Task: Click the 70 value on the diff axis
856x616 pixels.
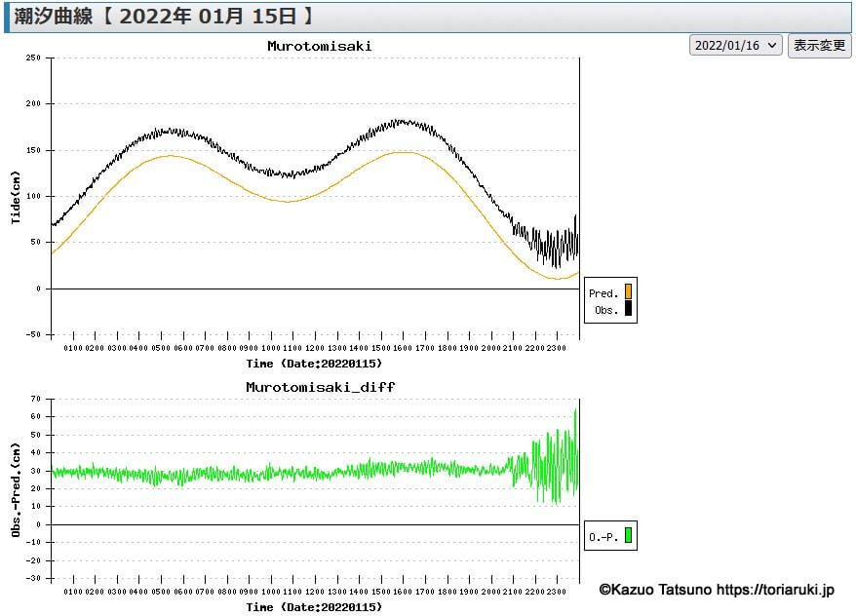Action: [x=35, y=399]
